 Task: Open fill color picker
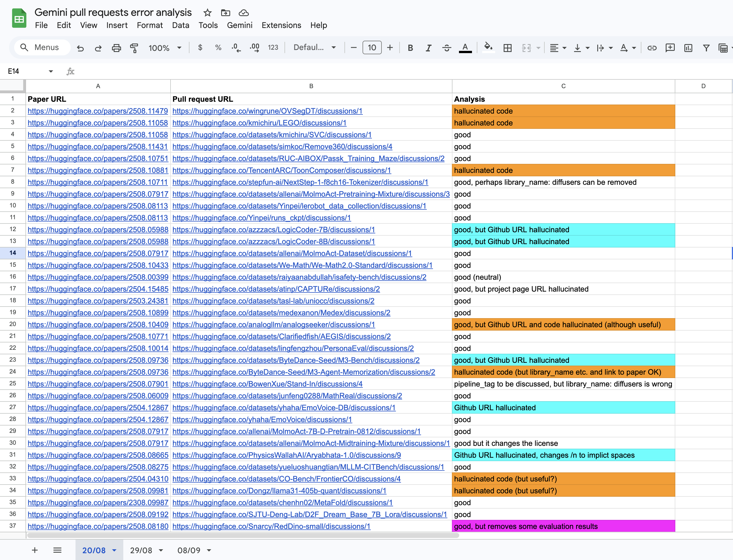[x=488, y=47]
